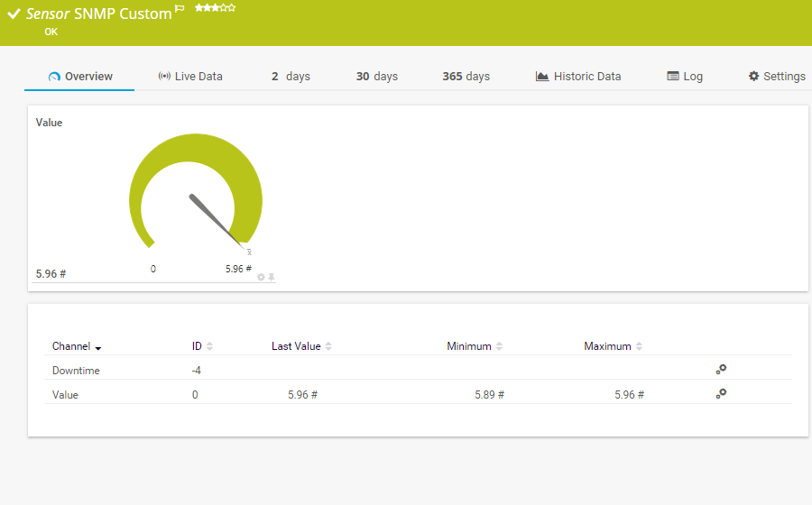Sort table by Minimum column
Viewport: 812px width, 505px height.
tap(475, 346)
